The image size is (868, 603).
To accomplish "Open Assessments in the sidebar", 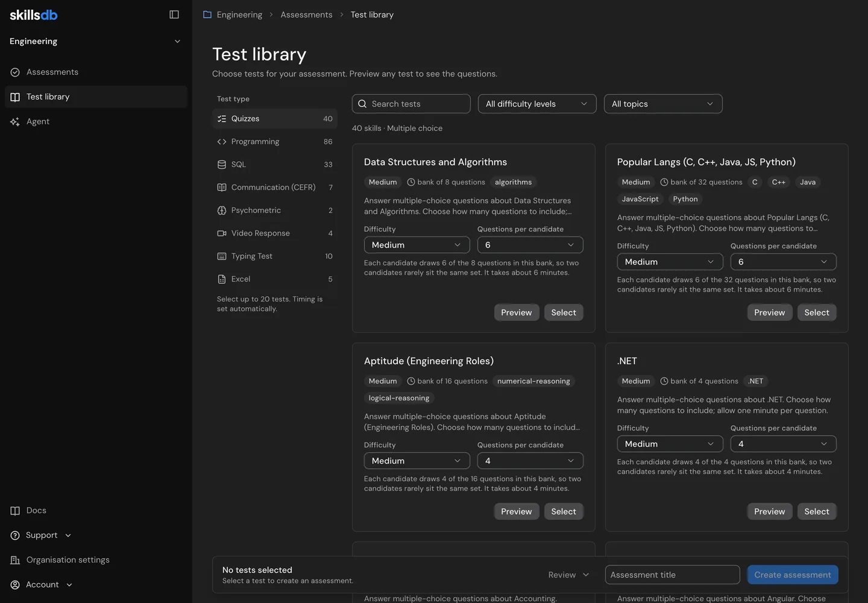I will [x=96, y=72].
